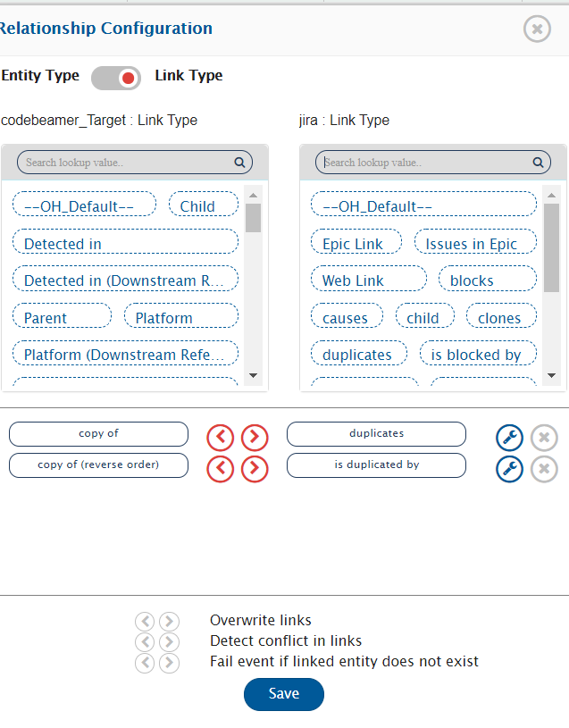Viewport: 569px width, 728px height.
Task: Select is blocked by link type
Action: pyautogui.click(x=476, y=354)
